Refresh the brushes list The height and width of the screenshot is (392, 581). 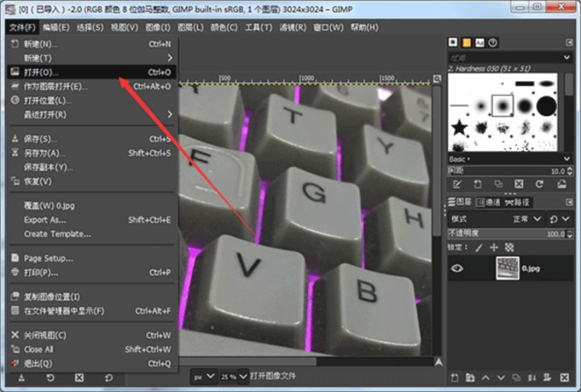point(540,184)
